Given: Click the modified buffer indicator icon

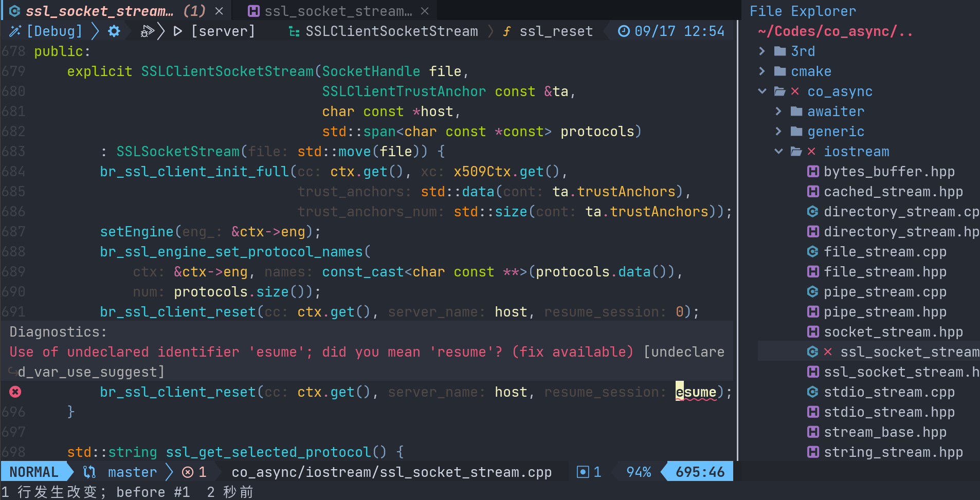Looking at the screenshot, I should coord(583,472).
